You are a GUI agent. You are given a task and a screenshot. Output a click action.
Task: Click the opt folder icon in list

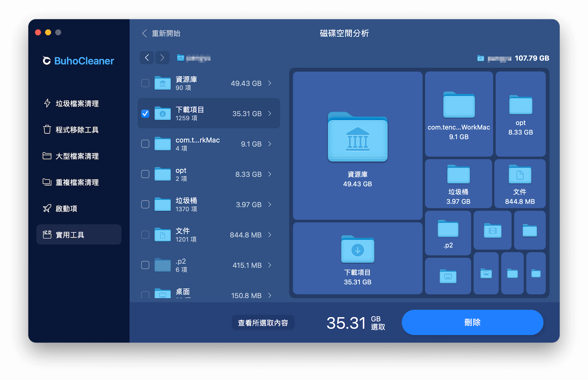click(162, 174)
